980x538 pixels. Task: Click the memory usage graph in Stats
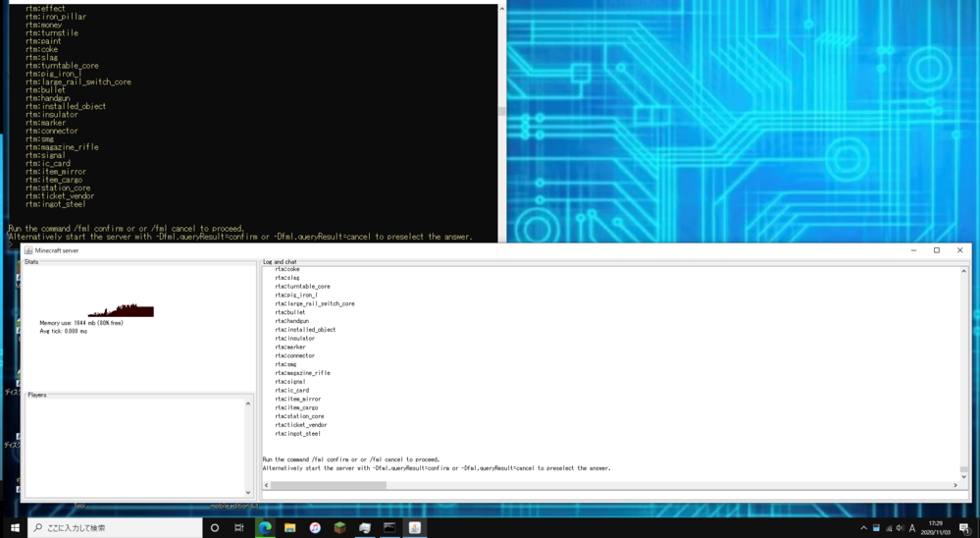pyautogui.click(x=121, y=309)
